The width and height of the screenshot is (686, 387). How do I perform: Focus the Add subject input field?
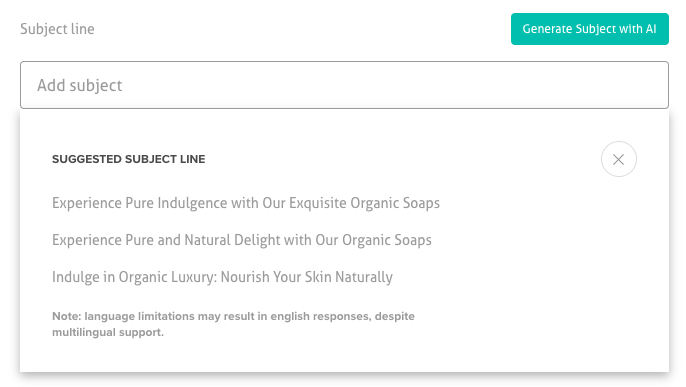pos(344,85)
